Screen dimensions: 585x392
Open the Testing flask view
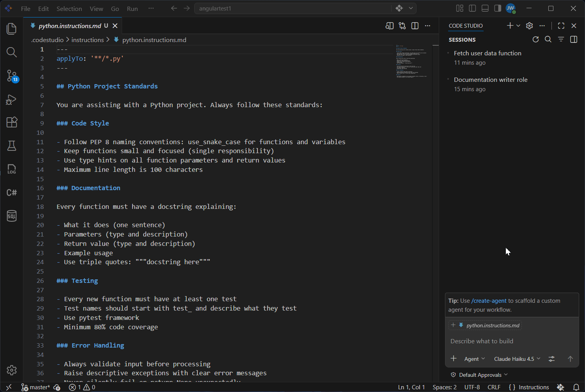(12, 146)
